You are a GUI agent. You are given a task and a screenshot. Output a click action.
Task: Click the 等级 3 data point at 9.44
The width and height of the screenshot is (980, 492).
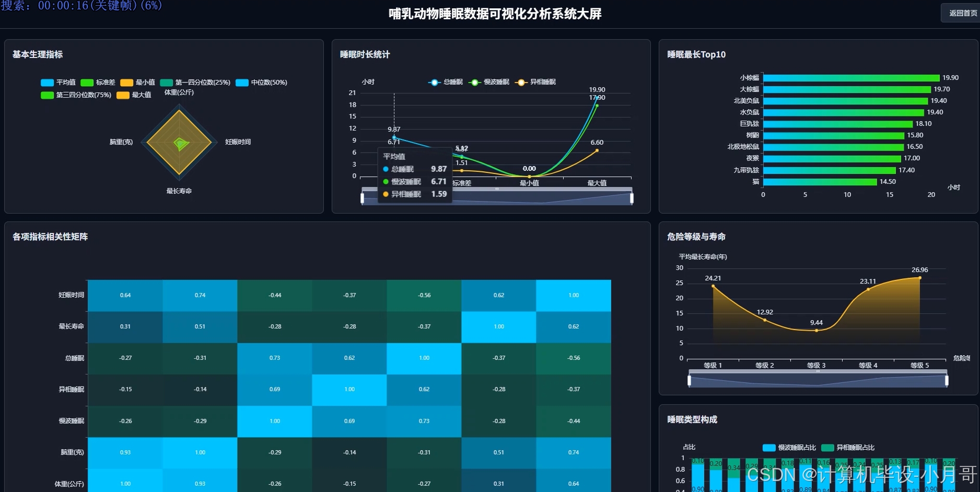[816, 331]
